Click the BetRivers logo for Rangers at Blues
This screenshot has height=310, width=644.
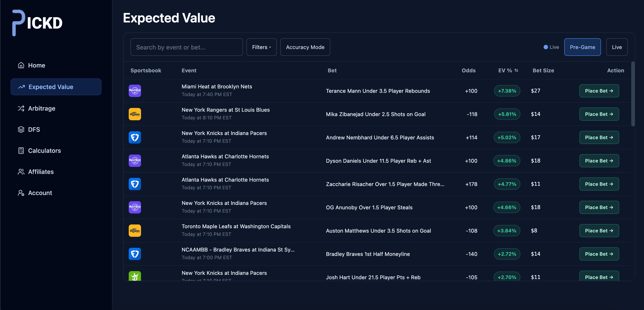coord(134,114)
